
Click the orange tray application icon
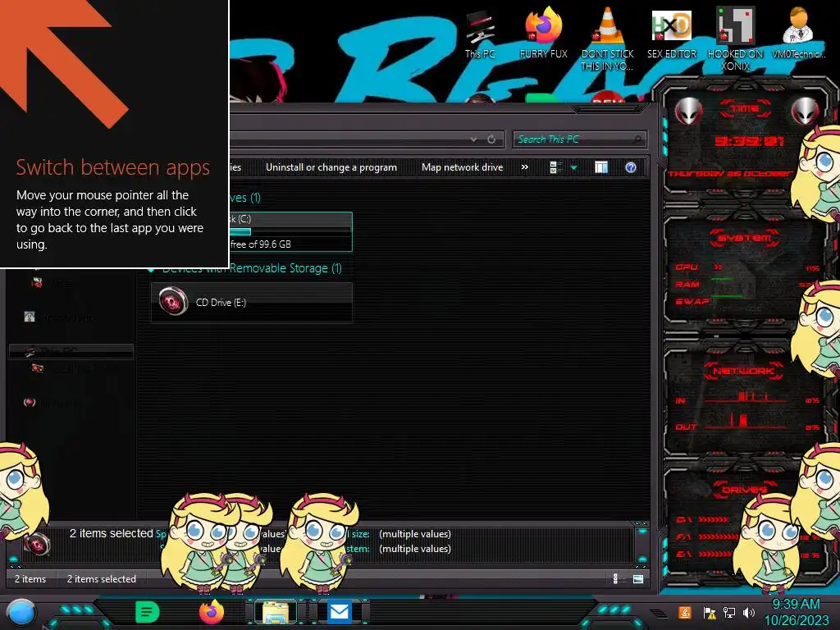[x=684, y=612]
